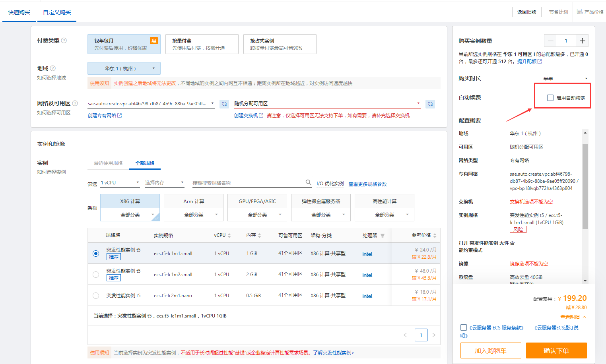606x364 pixels.
Task: Click the help icon next to 网络及可用区
Action: point(75,103)
